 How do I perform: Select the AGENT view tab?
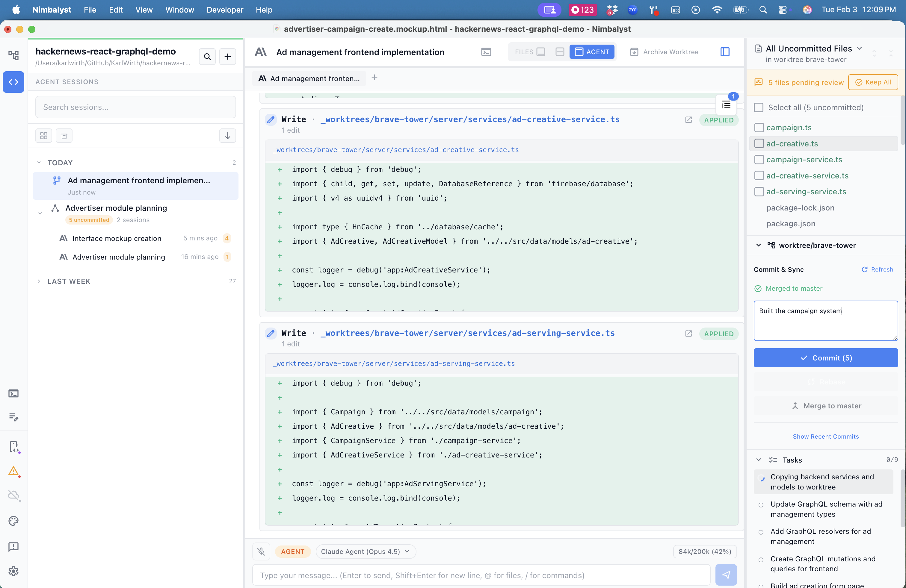[x=591, y=52]
